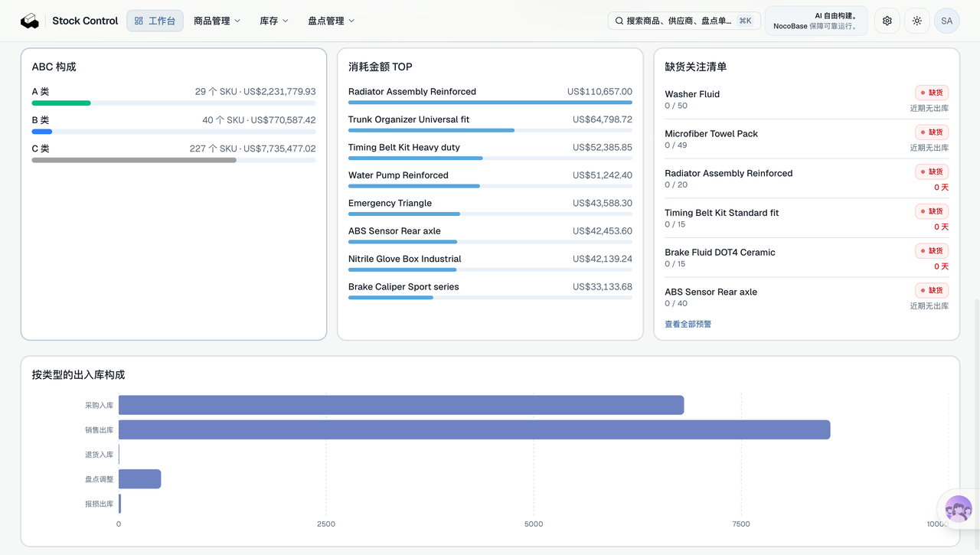Click the Stock Control cube logo
Screen dimensions: 980x555
point(29,21)
